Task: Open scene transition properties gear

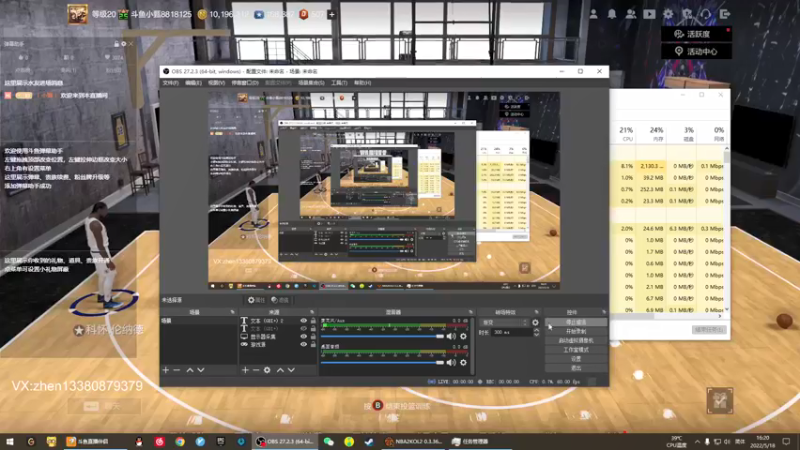Action: point(535,322)
